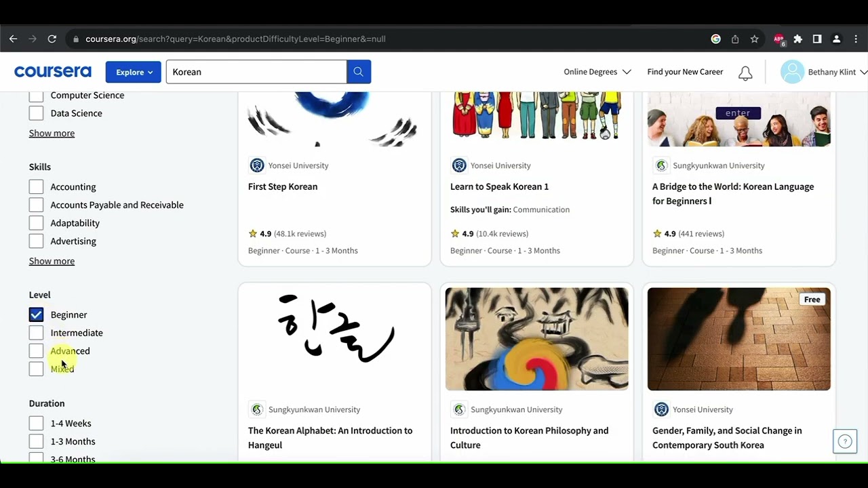This screenshot has height=488, width=868.
Task: Open the Explore dropdown
Action: pos(133,72)
